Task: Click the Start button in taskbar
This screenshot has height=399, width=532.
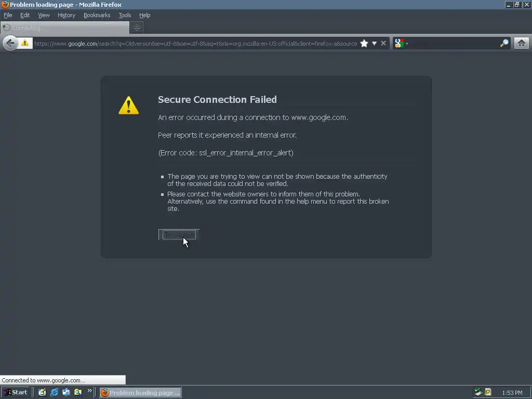Action: coord(15,393)
